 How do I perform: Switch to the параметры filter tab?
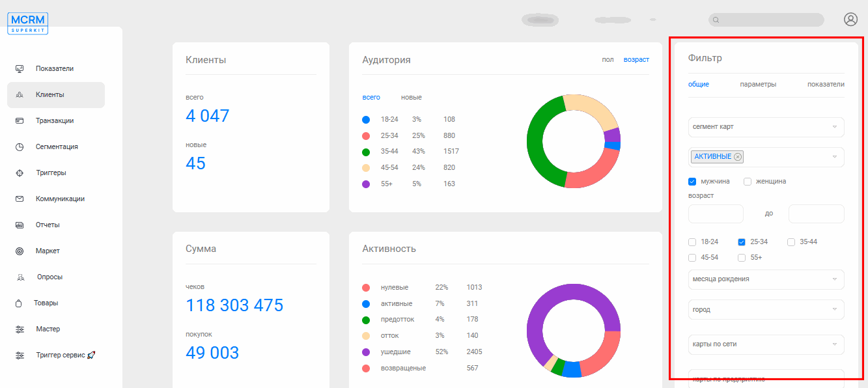pyautogui.click(x=758, y=84)
